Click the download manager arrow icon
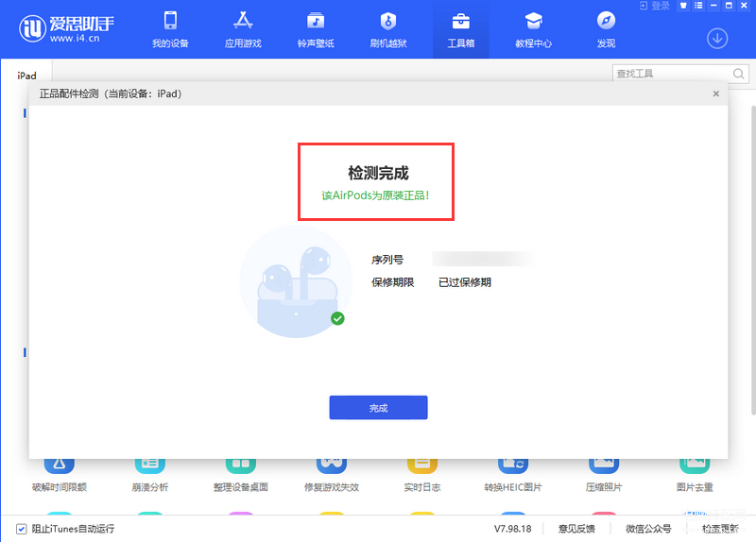756x542 pixels. 717,39
